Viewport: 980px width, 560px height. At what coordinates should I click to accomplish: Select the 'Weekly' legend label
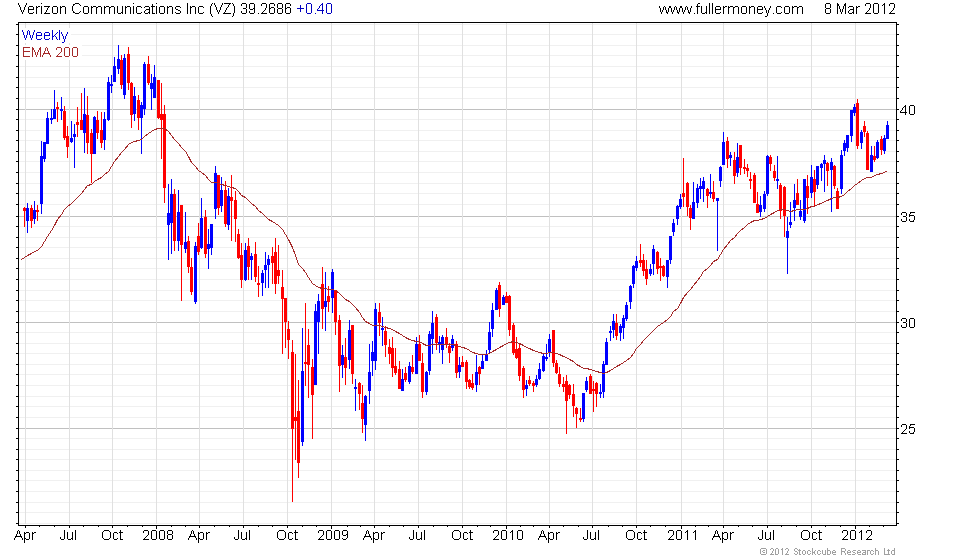(x=44, y=36)
